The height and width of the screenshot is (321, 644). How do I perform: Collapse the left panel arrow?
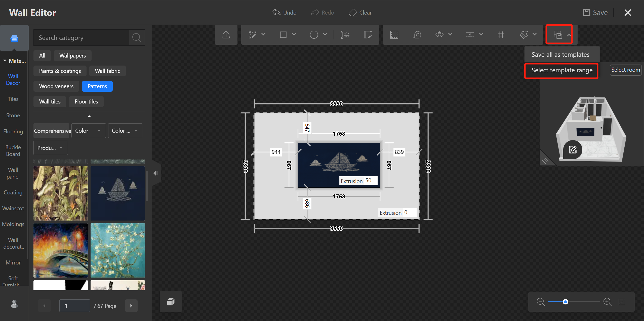point(156,173)
